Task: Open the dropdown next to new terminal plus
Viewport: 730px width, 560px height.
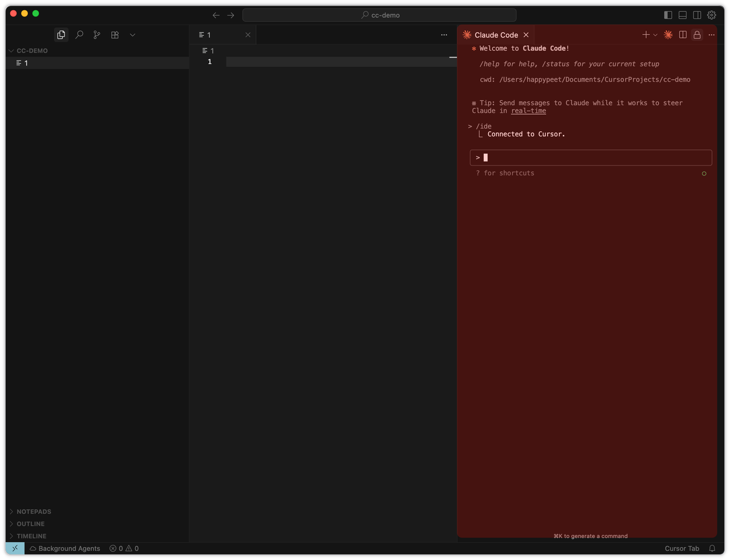Action: coord(655,35)
